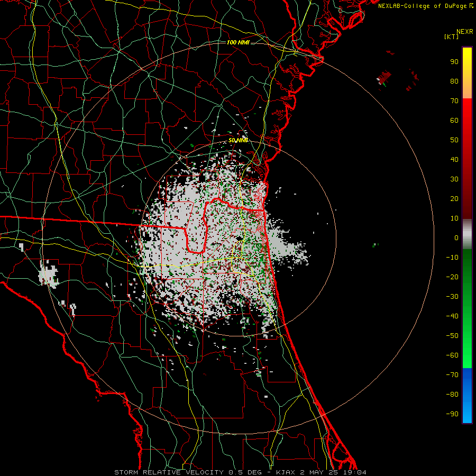Select the -40 value on the velocity scale
This screenshot has width=476, height=476.
tap(452, 316)
